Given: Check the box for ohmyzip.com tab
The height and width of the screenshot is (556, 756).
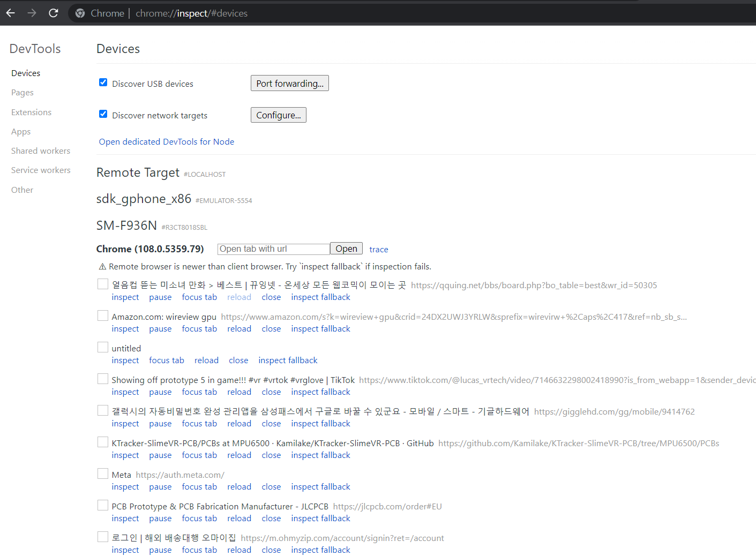Looking at the screenshot, I should (103, 537).
